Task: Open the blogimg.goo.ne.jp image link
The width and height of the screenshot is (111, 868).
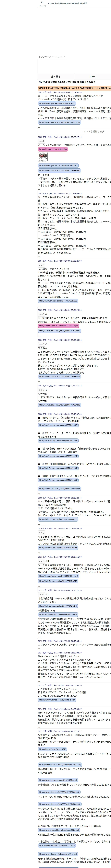Action: point(59,326)
